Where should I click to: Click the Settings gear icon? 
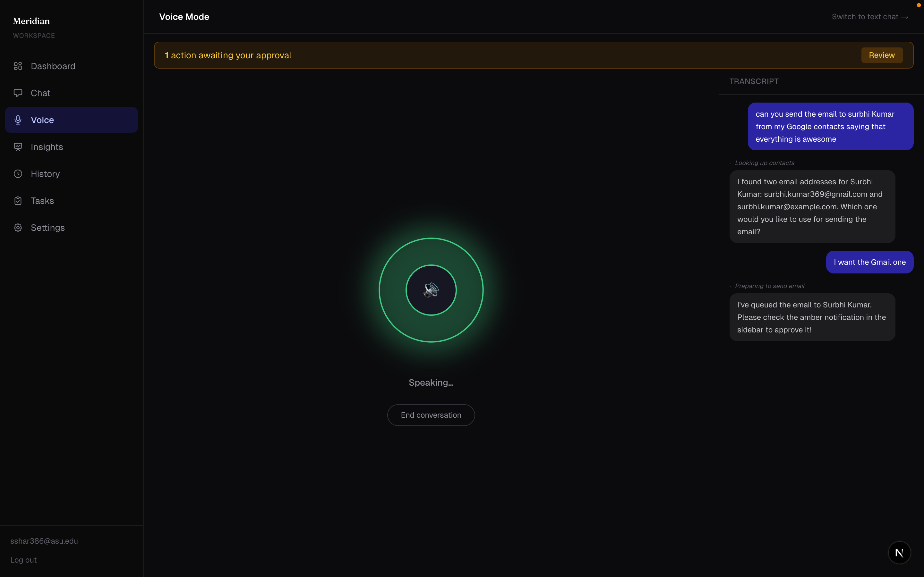point(18,228)
